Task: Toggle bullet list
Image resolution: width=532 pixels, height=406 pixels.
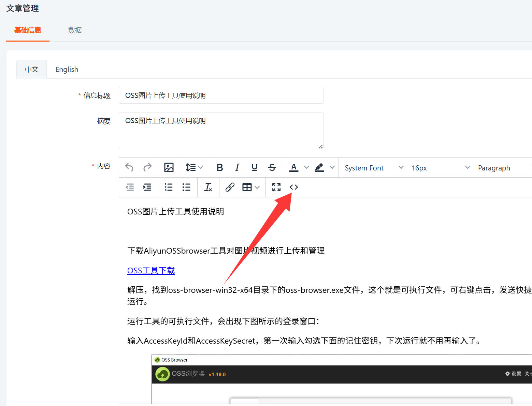Action: click(x=186, y=187)
